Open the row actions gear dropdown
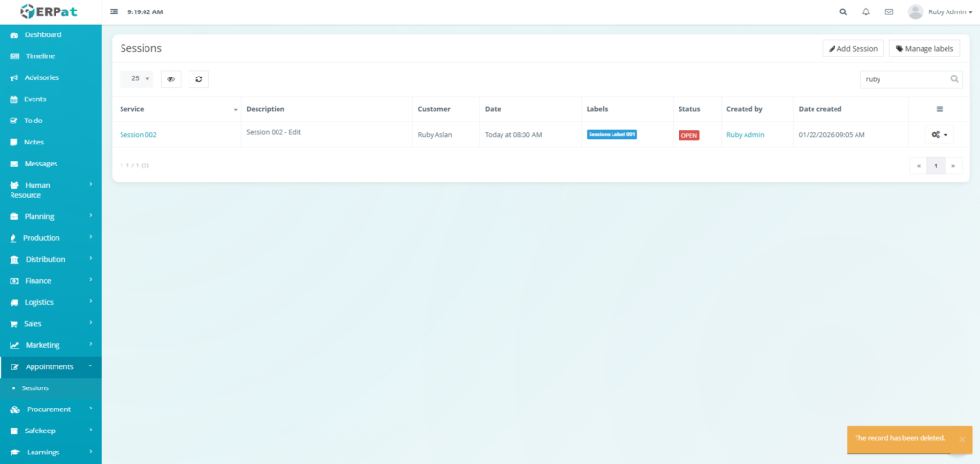 point(939,135)
